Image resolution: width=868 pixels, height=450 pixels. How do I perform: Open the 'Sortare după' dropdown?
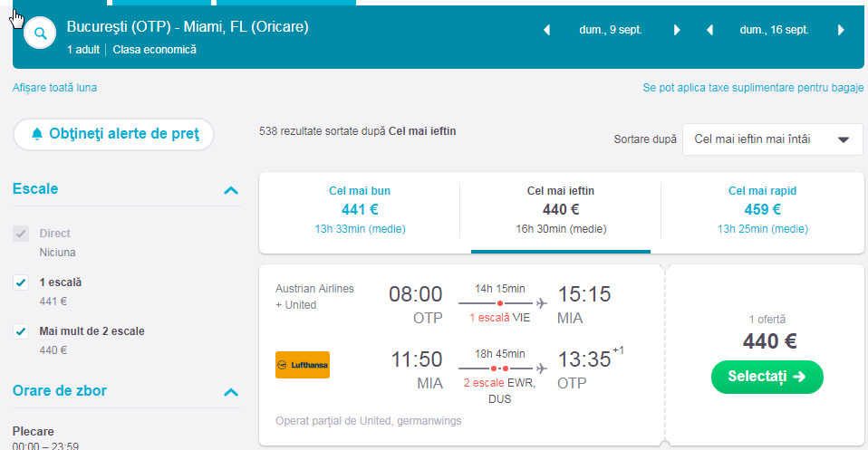pyautogui.click(x=772, y=139)
